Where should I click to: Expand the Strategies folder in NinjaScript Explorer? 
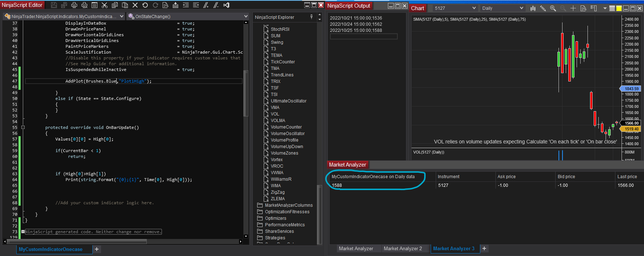point(275,238)
